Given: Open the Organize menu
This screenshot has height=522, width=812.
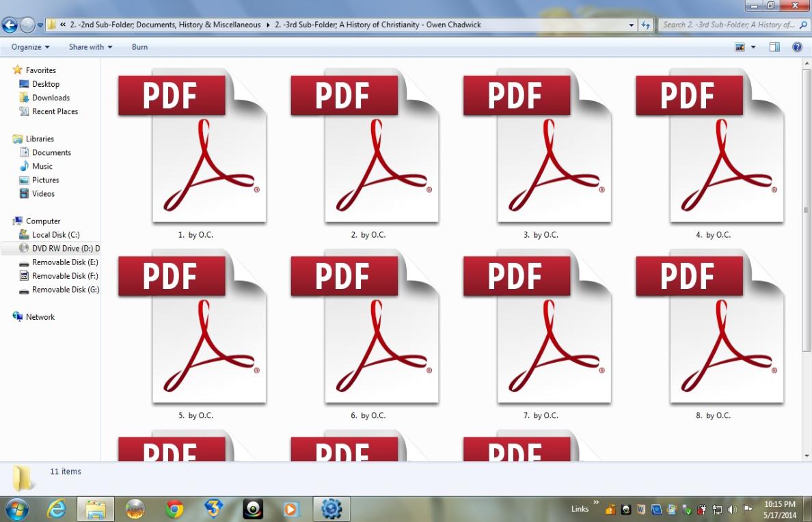Looking at the screenshot, I should pos(31,46).
